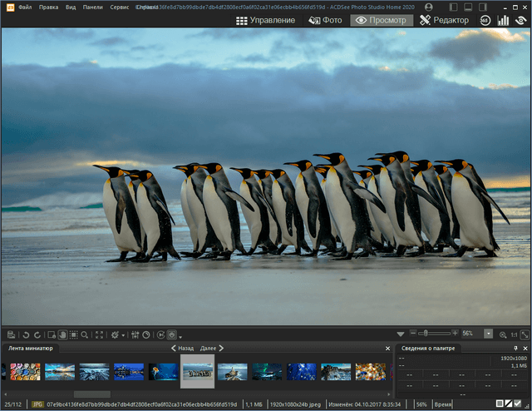Rotate the image counterclockwise
532x411 pixels.
click(x=24, y=334)
